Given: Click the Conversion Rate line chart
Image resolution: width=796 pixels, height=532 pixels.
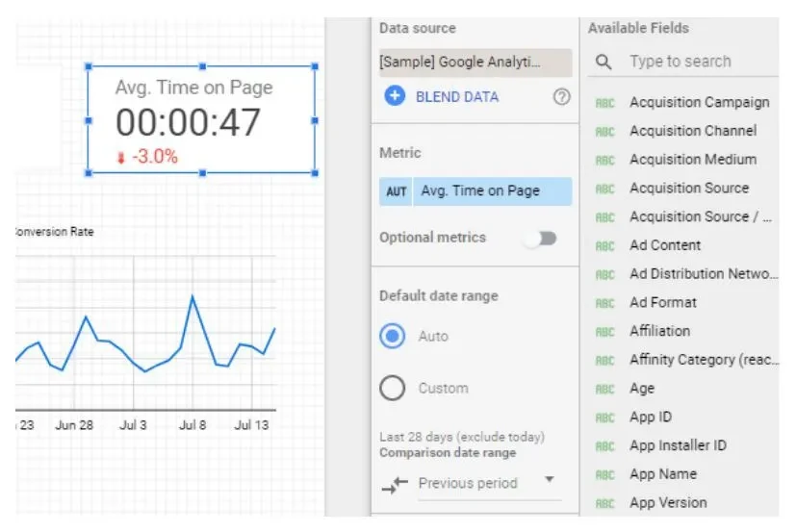Looking at the screenshot, I should pos(145,333).
